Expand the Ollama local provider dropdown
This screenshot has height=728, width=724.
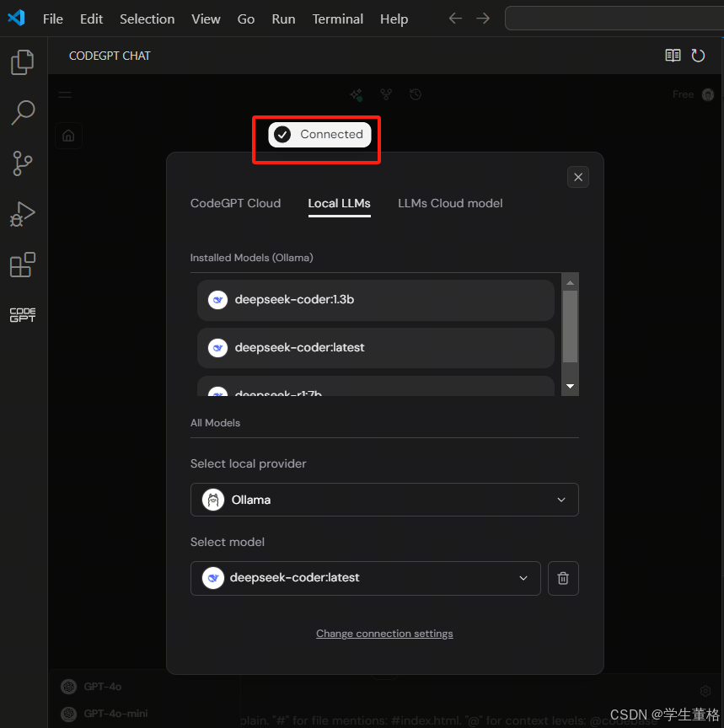(x=384, y=500)
